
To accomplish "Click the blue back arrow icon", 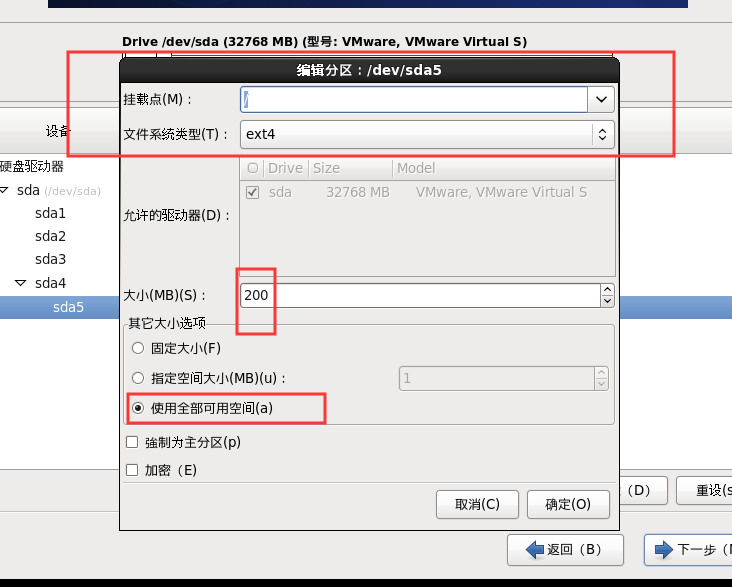I will coord(535,550).
